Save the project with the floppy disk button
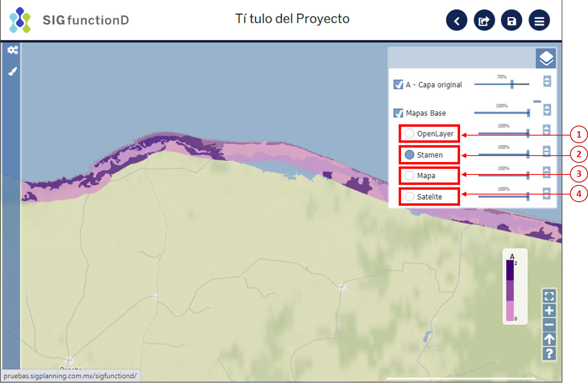 tap(511, 20)
